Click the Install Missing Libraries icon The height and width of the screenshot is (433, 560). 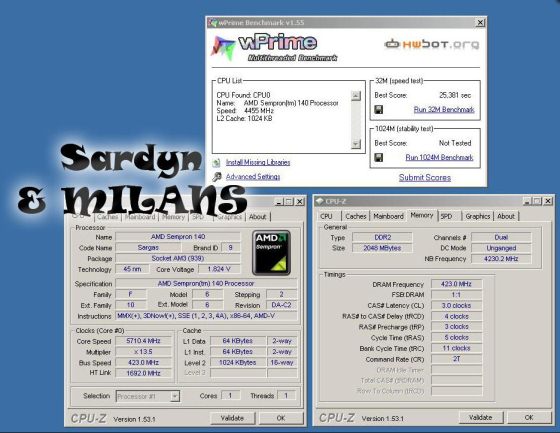[216, 163]
